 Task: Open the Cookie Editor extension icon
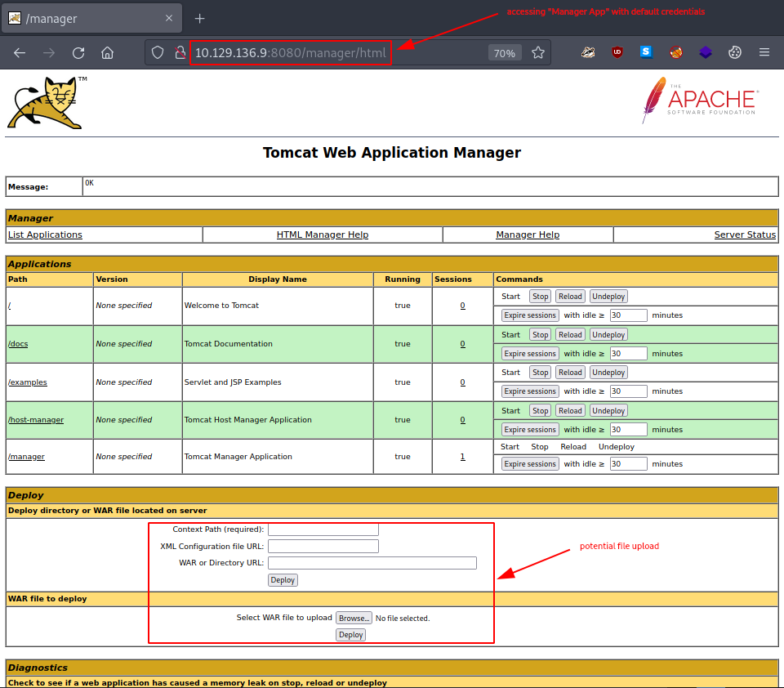734,51
